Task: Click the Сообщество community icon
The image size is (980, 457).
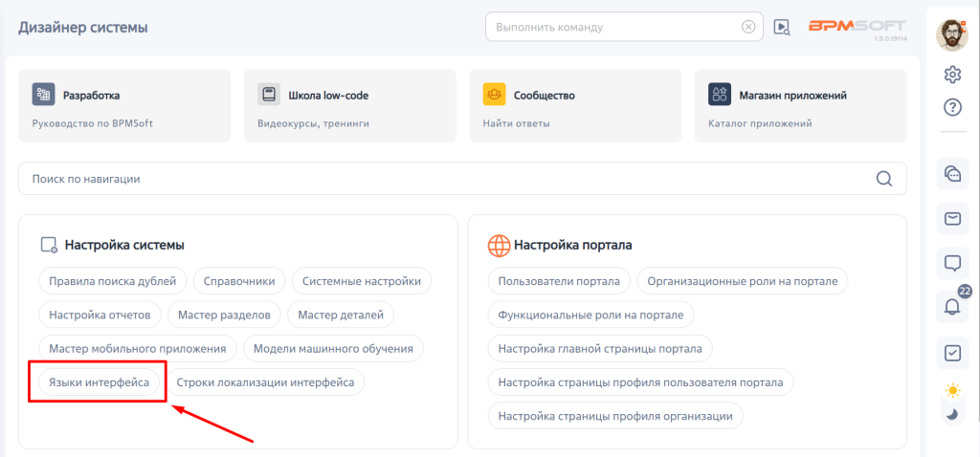Action: (495, 95)
